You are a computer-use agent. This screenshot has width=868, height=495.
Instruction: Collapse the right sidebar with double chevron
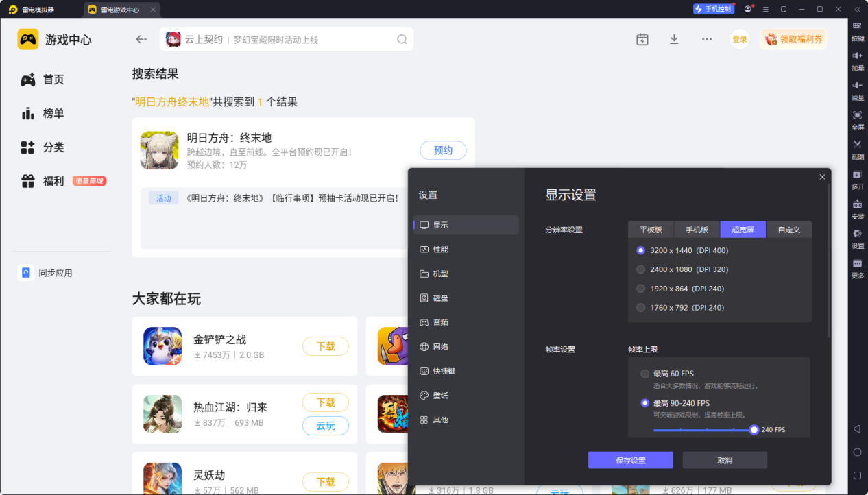[857, 10]
